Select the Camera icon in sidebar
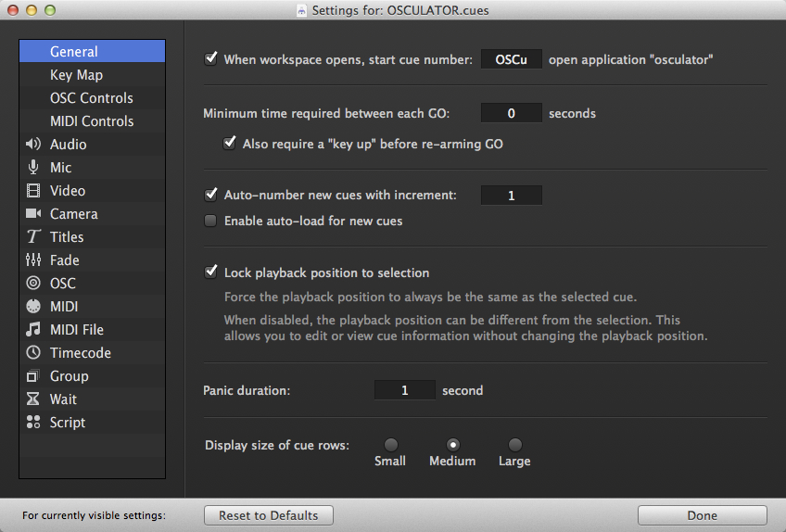The image size is (786, 532). point(33,214)
